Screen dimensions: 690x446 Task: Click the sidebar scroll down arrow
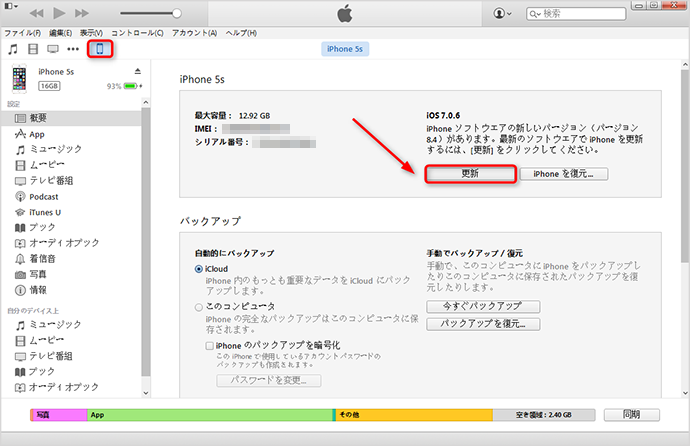146,393
